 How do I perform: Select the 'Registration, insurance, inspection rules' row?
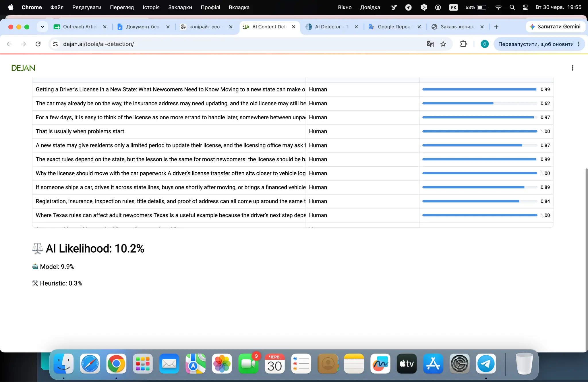293,201
